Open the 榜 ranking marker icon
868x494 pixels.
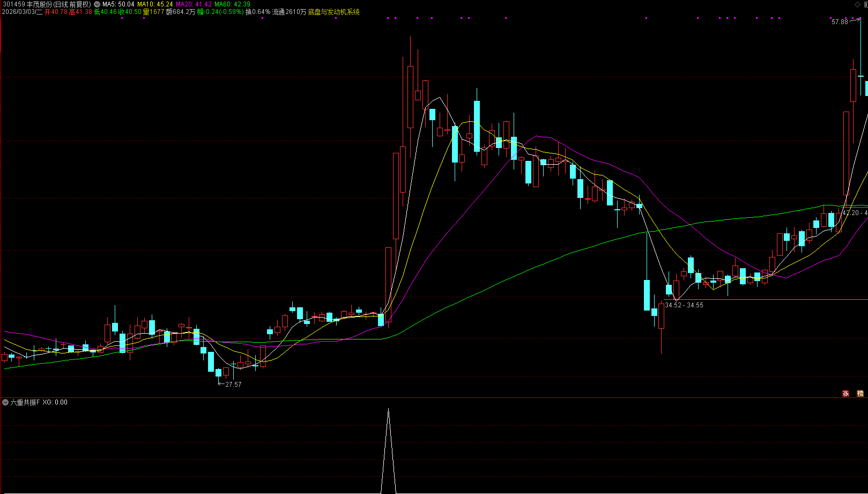click(860, 393)
